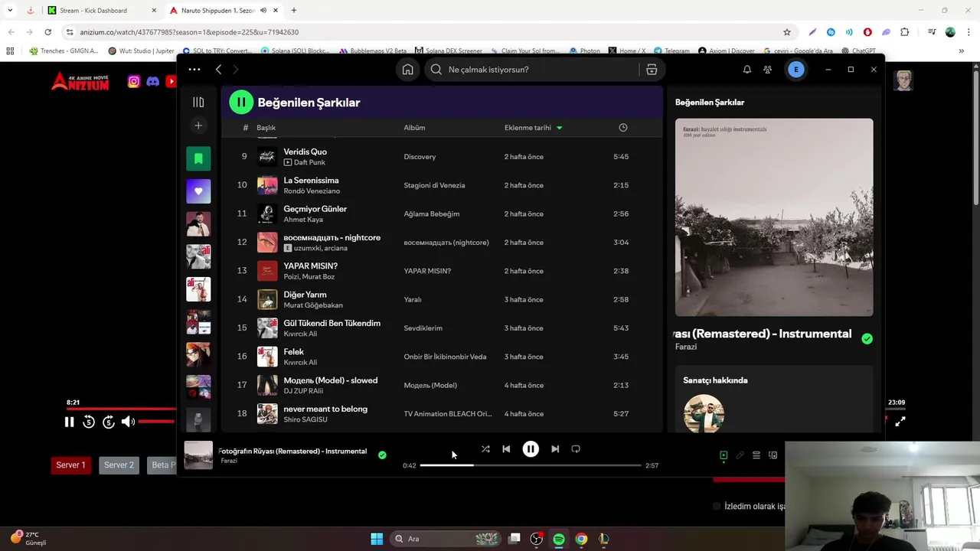This screenshot has width=980, height=551.
Task: Sort by Eklenme tarihi column
Action: 533,128
